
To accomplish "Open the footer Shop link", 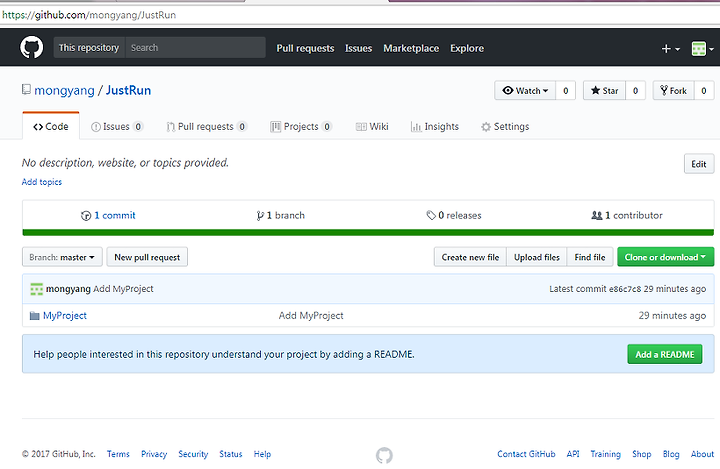I will click(x=641, y=454).
